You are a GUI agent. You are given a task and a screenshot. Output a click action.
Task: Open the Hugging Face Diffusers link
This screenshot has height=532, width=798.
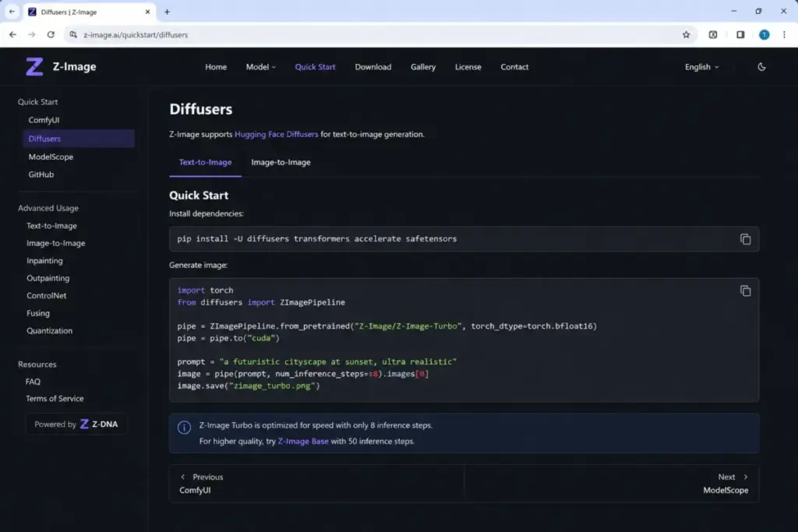(x=277, y=134)
